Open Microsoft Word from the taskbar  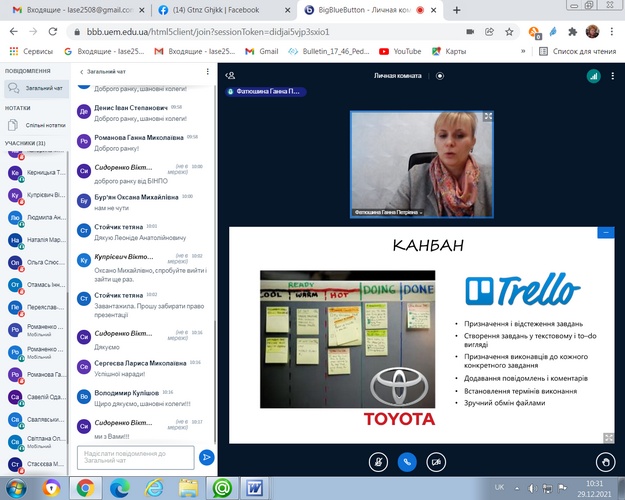[x=254, y=488]
